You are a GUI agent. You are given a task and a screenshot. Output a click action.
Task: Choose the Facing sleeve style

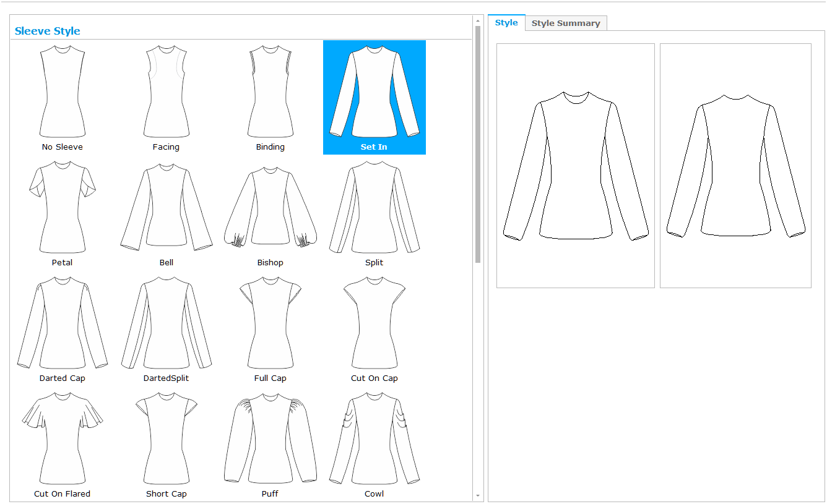pyautogui.click(x=166, y=97)
